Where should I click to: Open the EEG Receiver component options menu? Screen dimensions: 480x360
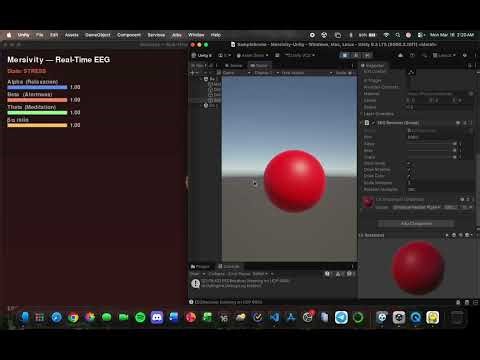coord(471,123)
